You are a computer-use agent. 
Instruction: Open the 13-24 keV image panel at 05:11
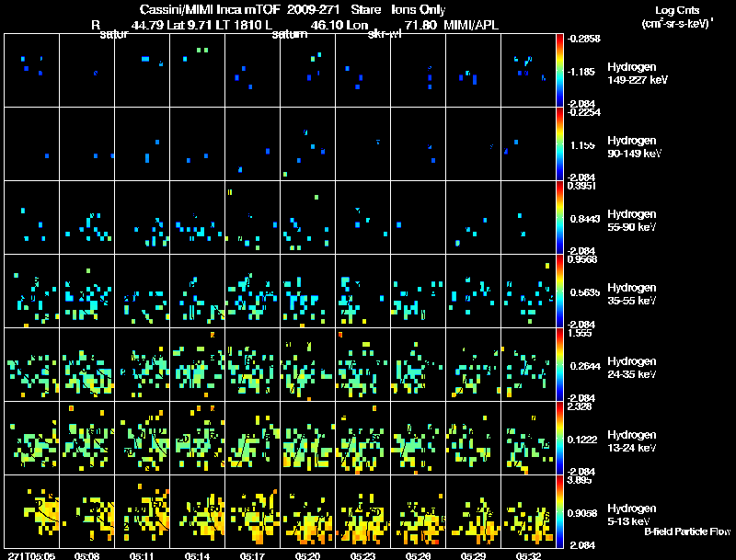click(x=142, y=438)
